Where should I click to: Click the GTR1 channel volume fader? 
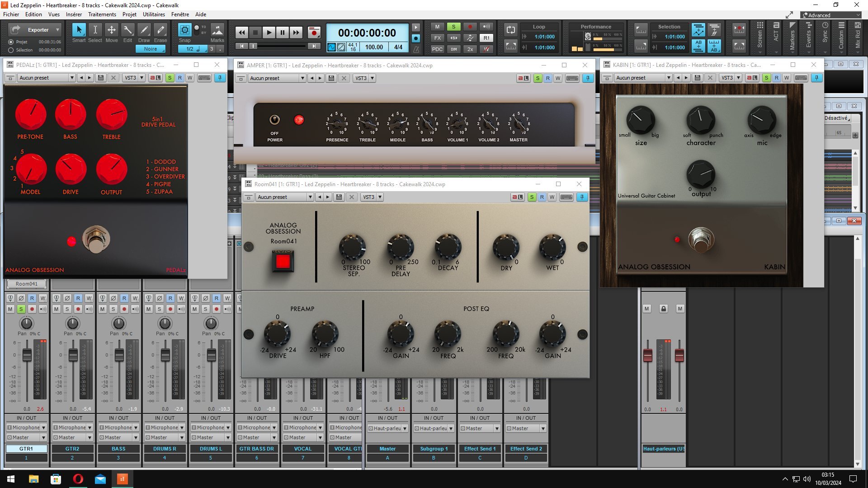[x=27, y=355]
